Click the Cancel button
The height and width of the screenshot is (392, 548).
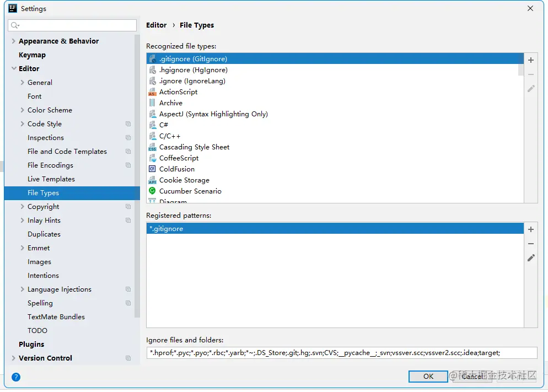click(472, 377)
